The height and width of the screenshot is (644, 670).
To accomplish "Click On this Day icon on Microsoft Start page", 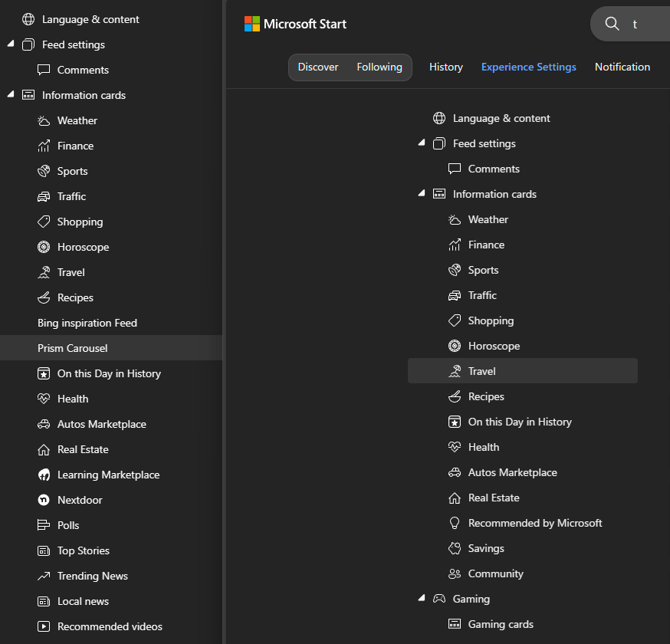I will [455, 422].
